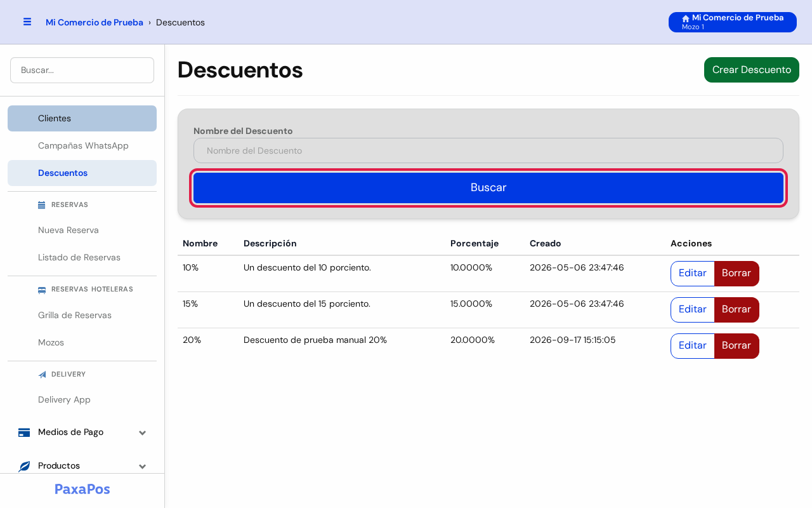The width and height of the screenshot is (812, 508).
Task: Click the PaxaPos logo link
Action: (x=82, y=490)
